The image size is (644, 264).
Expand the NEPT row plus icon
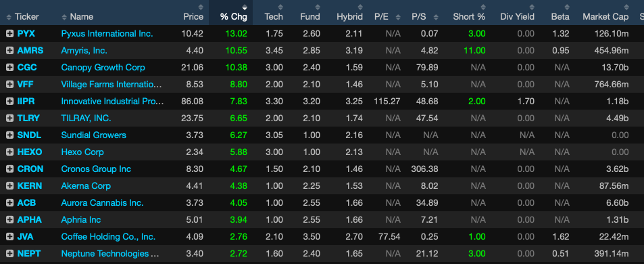tap(9, 253)
